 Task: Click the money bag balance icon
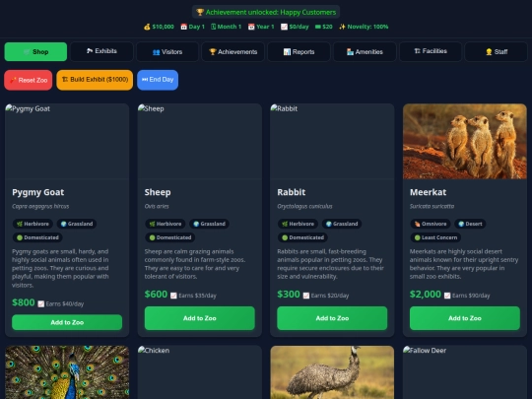(147, 27)
